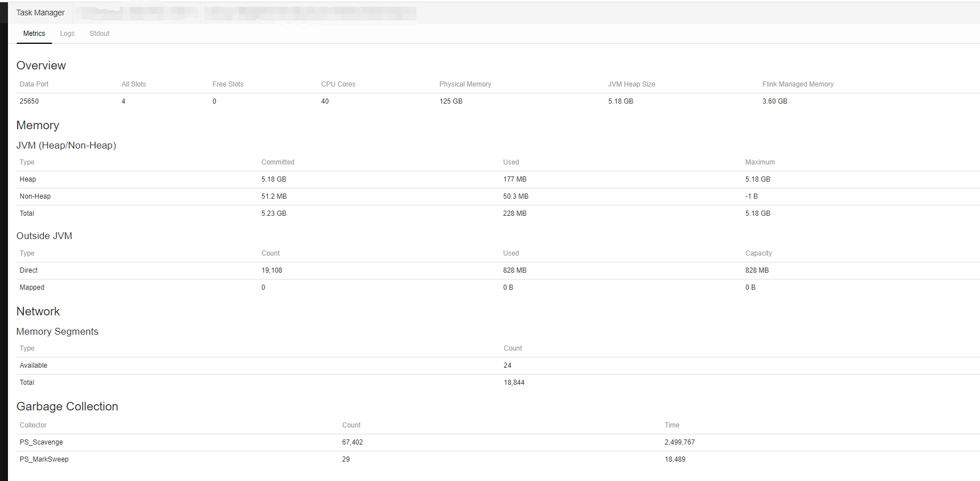Click JVM Heap Size value in Overview
980x481 pixels.
point(621,101)
